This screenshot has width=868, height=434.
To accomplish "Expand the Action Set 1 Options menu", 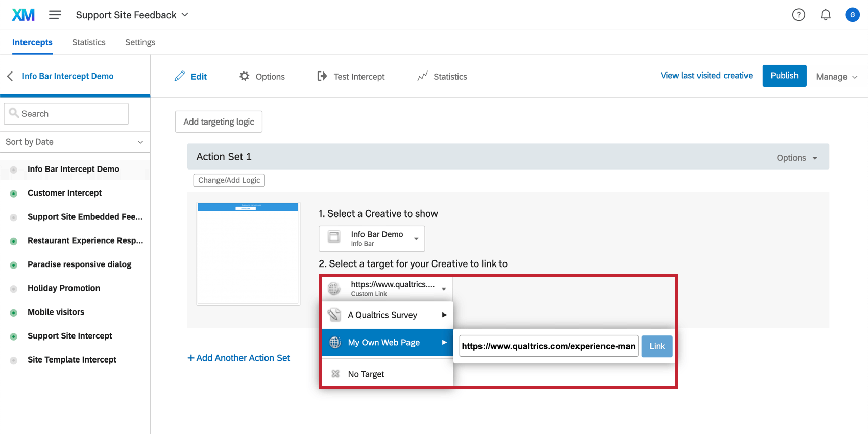I will (x=797, y=158).
